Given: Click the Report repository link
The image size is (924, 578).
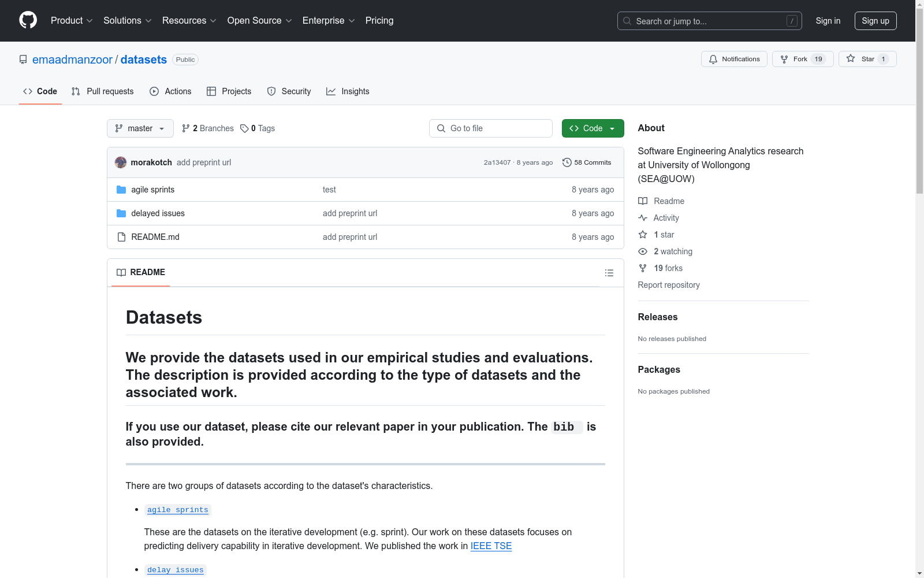Looking at the screenshot, I should pos(669,285).
